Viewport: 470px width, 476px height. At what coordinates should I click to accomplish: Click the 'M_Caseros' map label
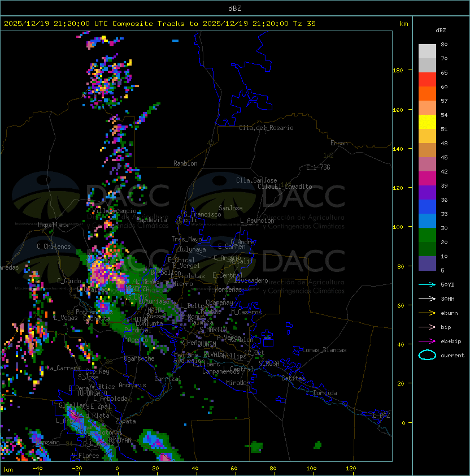coord(246,311)
